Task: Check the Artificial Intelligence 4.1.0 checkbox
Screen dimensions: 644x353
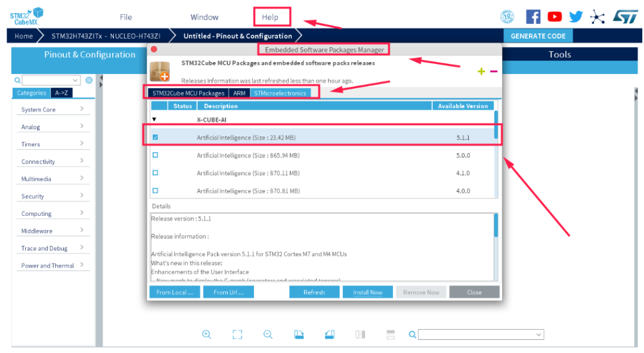Action: [155, 173]
